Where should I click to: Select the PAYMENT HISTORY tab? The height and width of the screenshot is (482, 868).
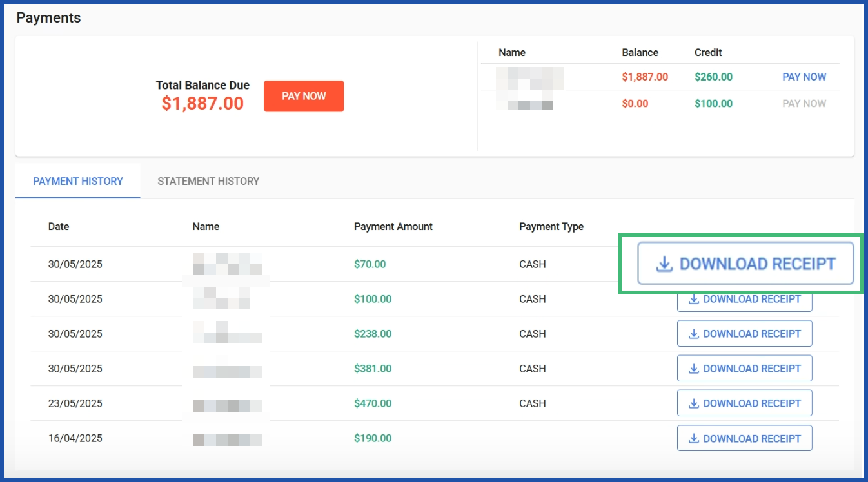(x=77, y=181)
